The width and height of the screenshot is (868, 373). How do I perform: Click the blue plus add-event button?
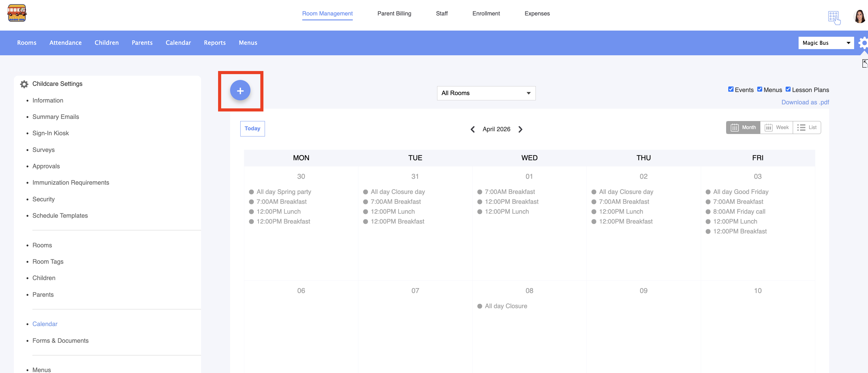[x=240, y=90]
